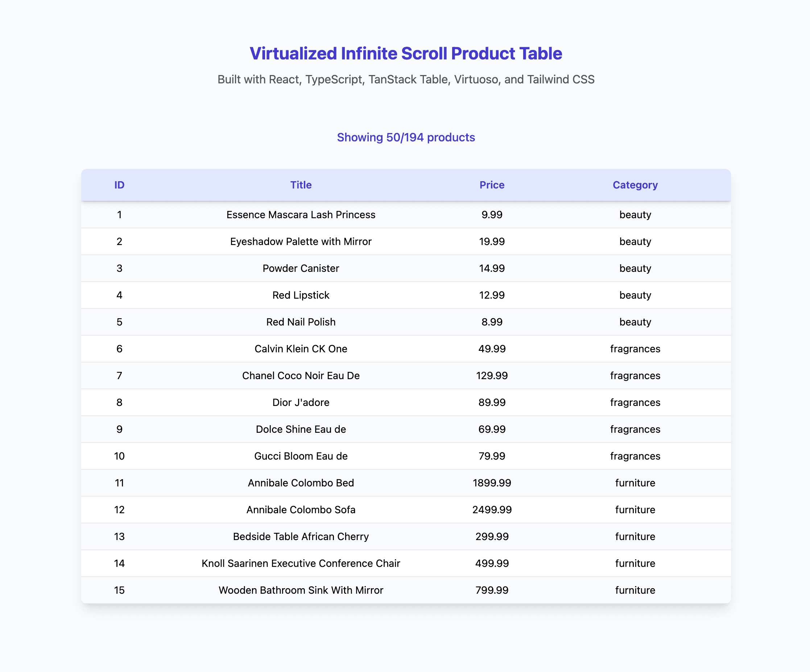Click the Price column header
Screen dimensions: 810x672
[492, 185]
